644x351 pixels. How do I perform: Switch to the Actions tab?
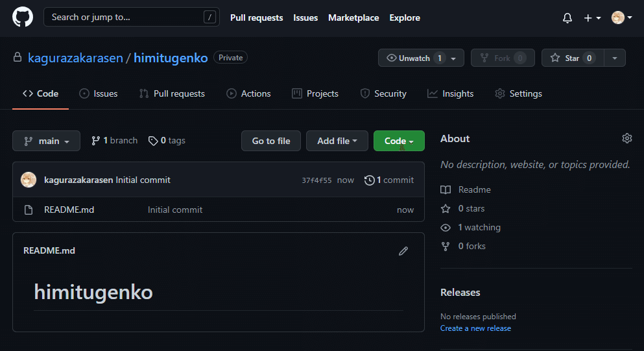[x=248, y=93]
